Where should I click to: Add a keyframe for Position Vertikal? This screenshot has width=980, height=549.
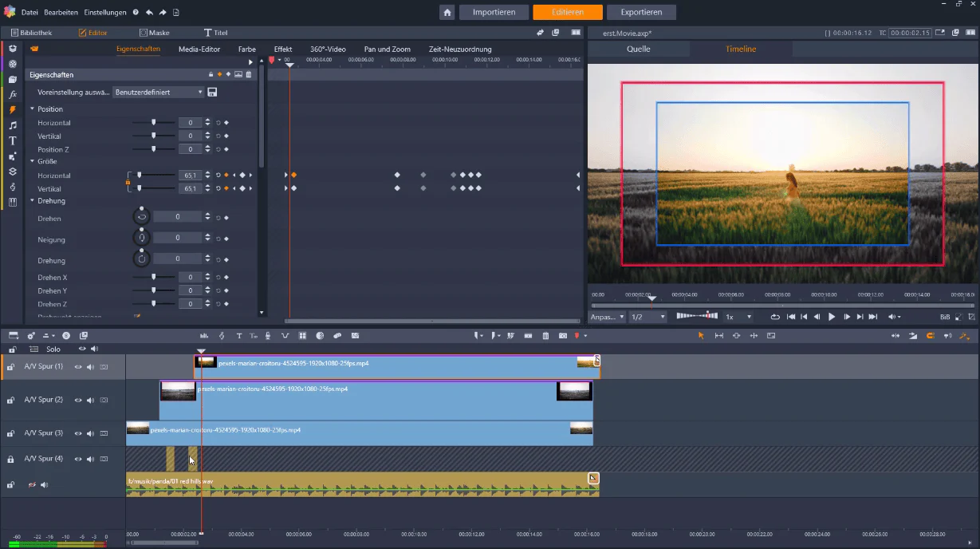pyautogui.click(x=226, y=136)
